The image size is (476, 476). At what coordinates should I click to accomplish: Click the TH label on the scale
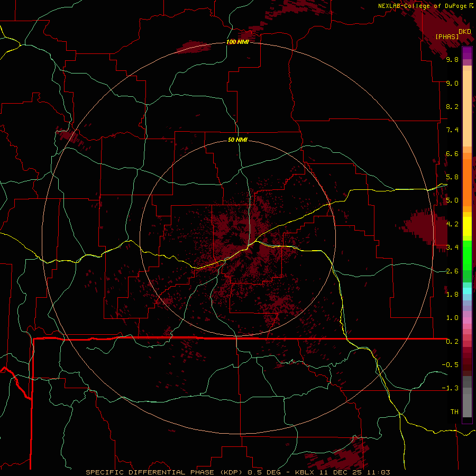coord(454,412)
